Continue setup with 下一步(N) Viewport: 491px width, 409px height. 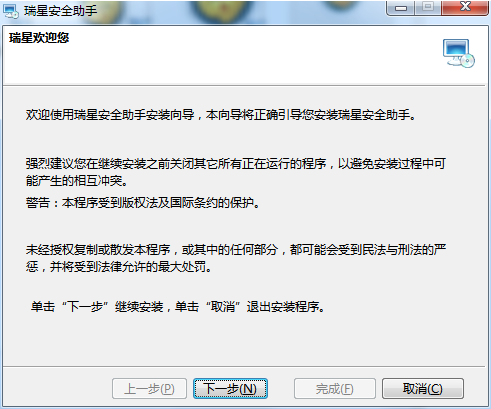230,388
